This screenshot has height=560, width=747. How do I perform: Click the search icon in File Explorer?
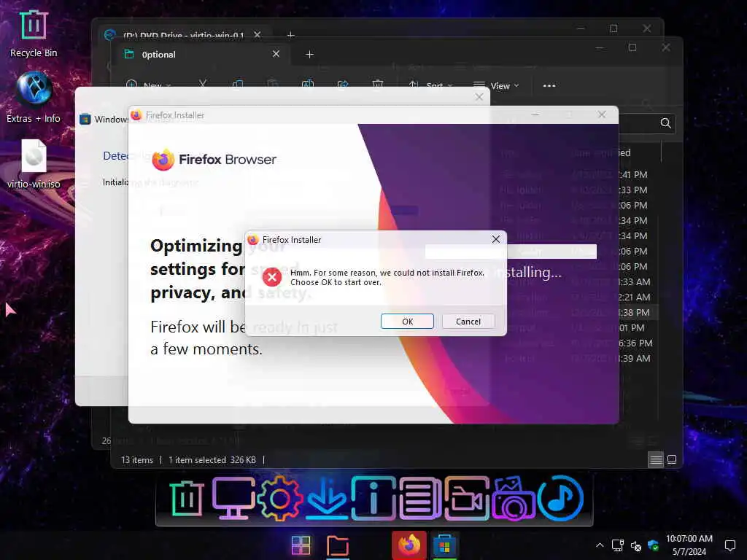pos(665,123)
